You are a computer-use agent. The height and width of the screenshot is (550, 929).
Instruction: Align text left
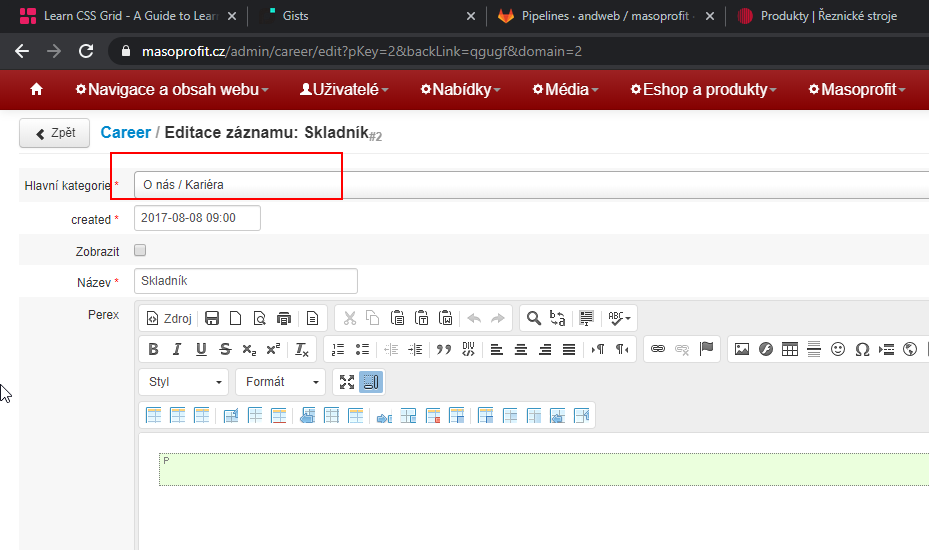(496, 349)
